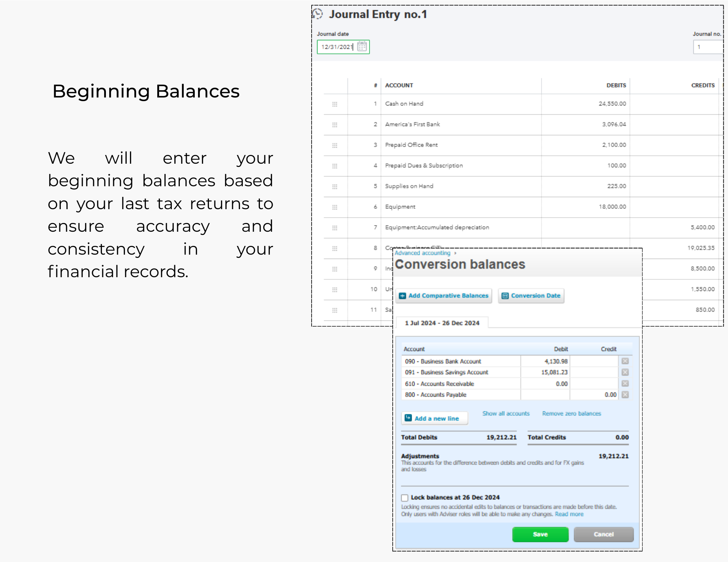Delete the Business Bank Account line
Viewport: 728px width, 562px height.
(x=625, y=361)
